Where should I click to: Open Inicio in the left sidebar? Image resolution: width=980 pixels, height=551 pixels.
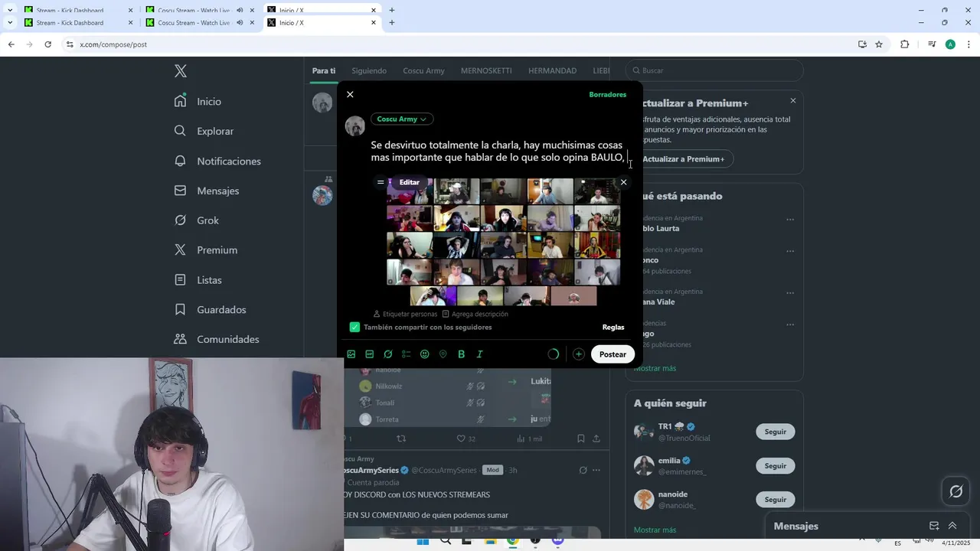point(198,101)
